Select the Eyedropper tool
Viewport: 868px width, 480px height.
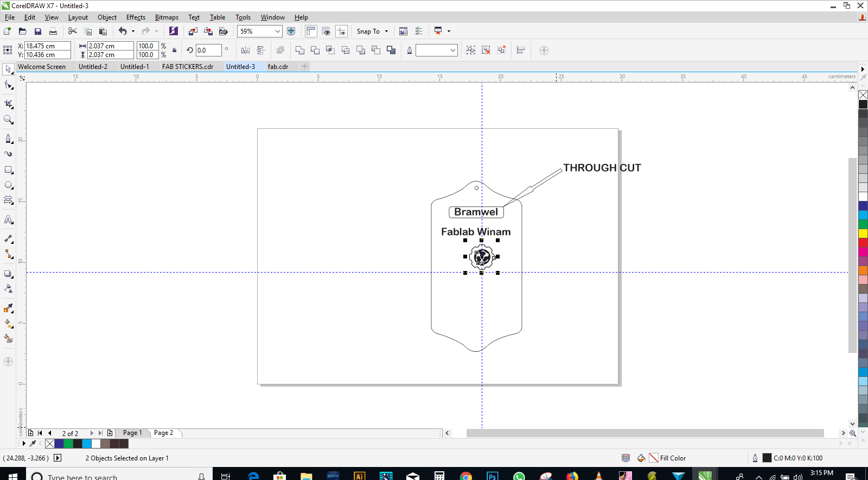tap(8, 308)
